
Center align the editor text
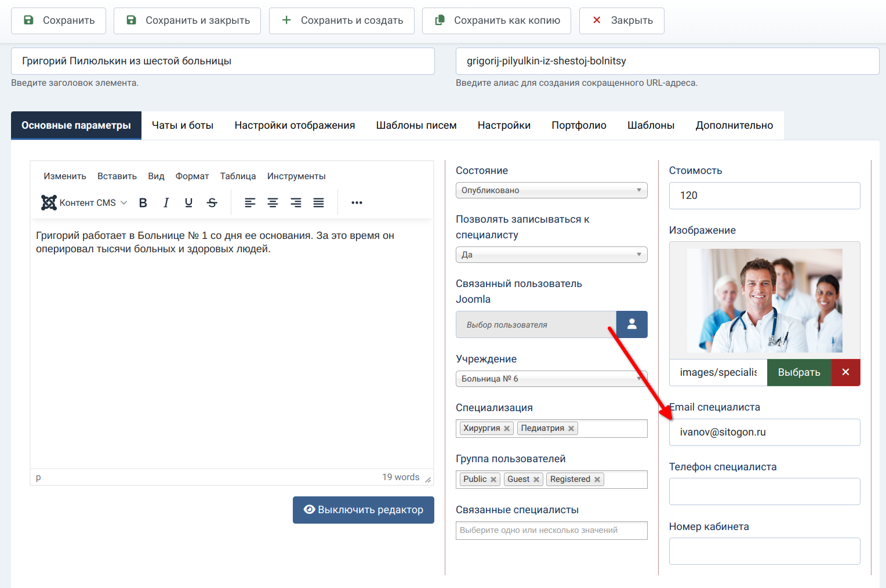point(273,202)
